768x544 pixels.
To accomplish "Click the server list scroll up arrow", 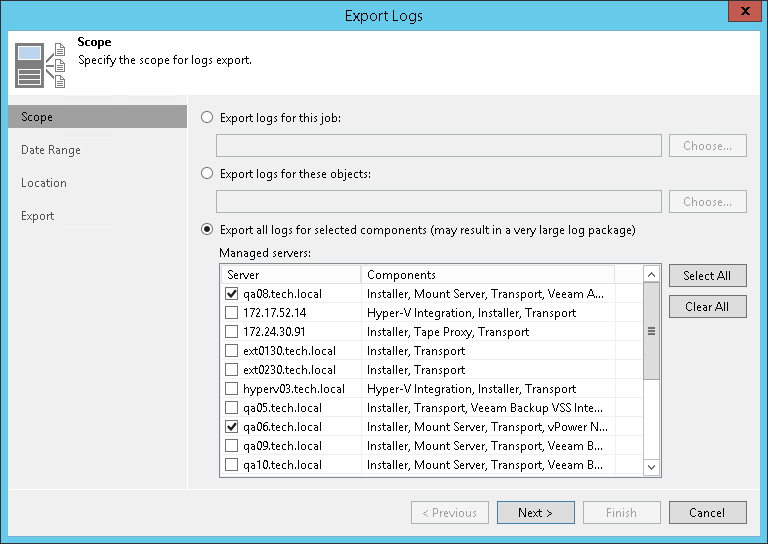I will [x=651, y=274].
